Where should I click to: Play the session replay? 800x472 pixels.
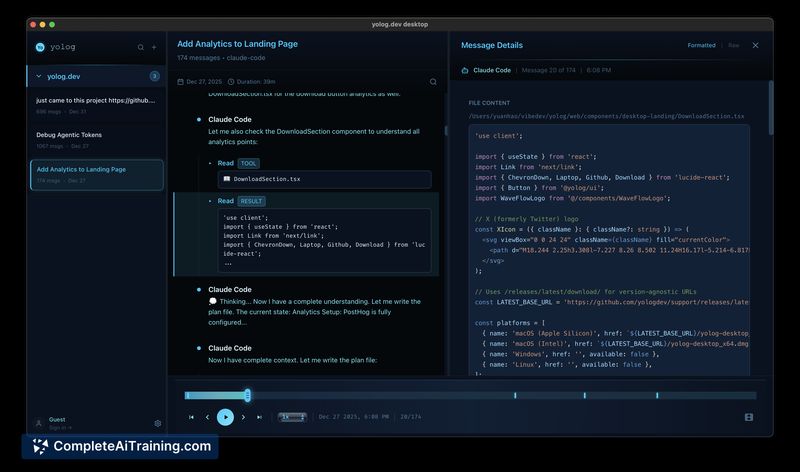point(225,417)
